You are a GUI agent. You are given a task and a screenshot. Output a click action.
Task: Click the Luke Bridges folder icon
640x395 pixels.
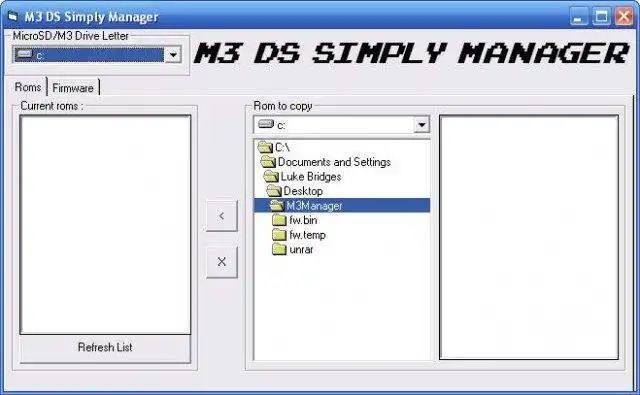[271, 177]
